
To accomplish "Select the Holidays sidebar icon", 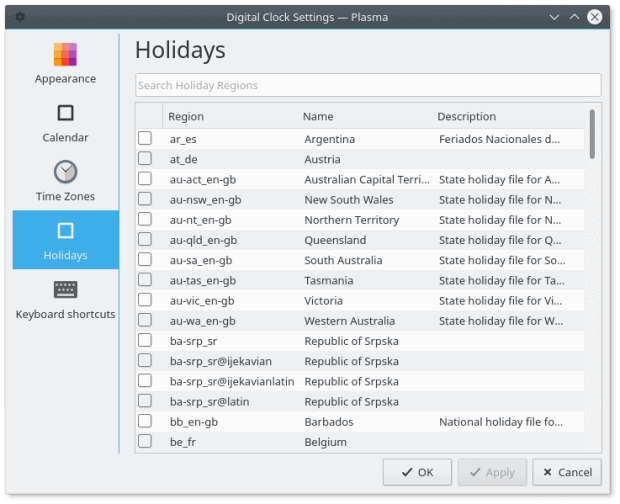I will coord(65,232).
